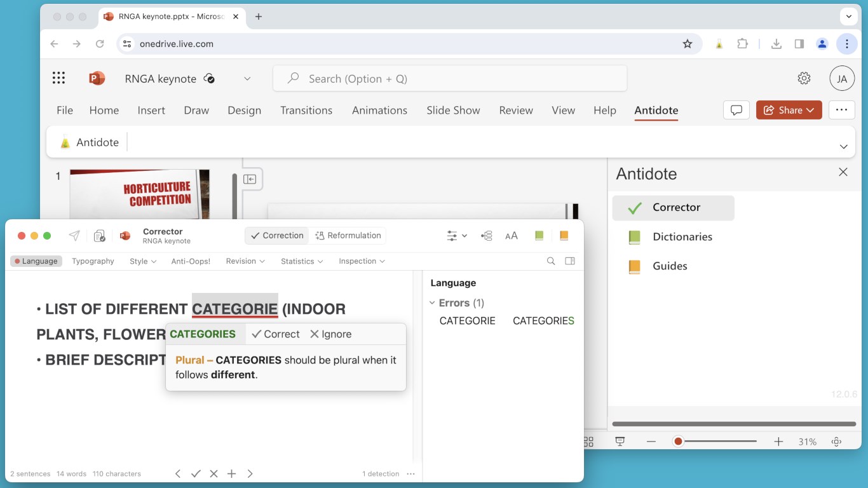Open the Transitions ribbon tab

click(306, 110)
